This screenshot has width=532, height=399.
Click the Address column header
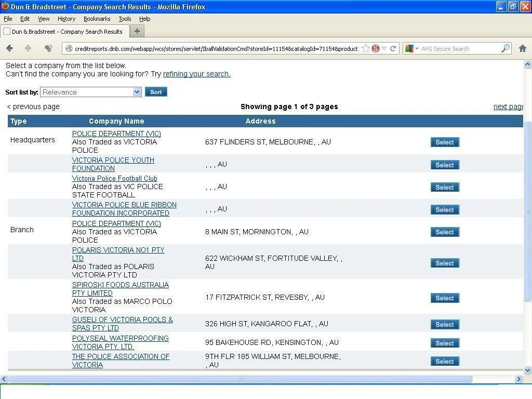click(260, 121)
